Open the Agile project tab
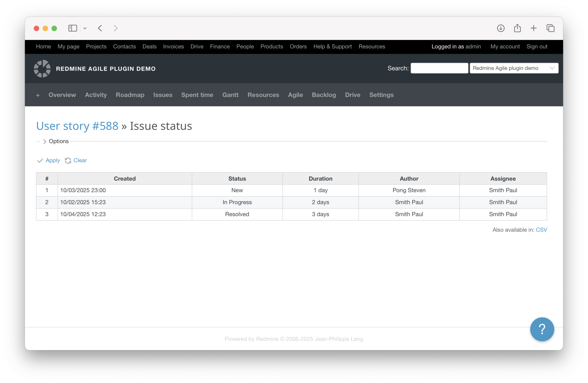 pyautogui.click(x=295, y=95)
